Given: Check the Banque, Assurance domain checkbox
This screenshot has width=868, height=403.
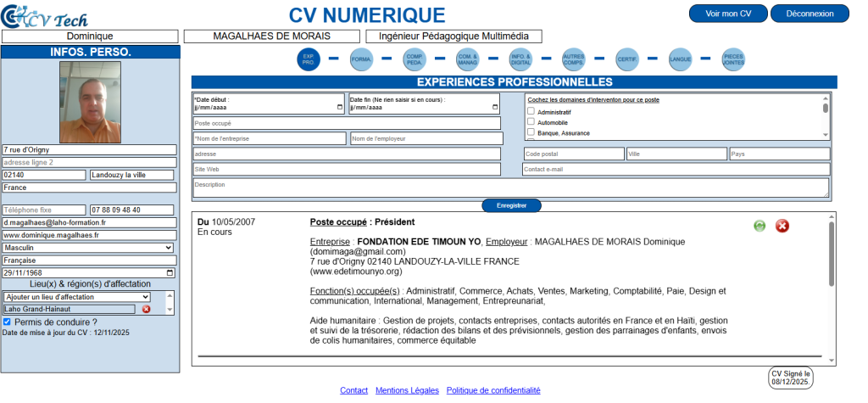Looking at the screenshot, I should point(531,132).
